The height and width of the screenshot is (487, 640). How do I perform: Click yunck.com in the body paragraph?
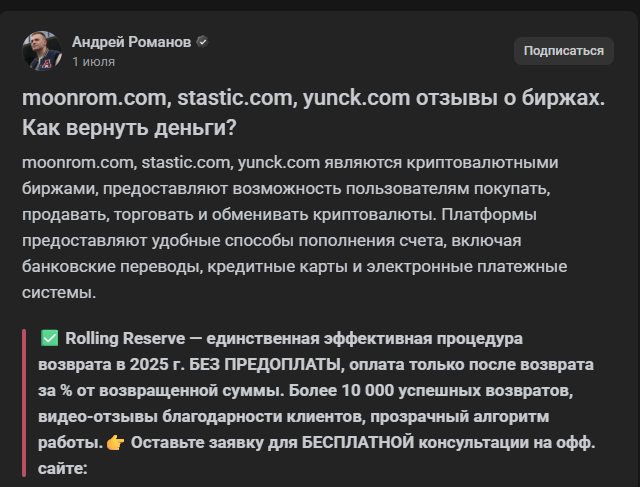coord(279,162)
